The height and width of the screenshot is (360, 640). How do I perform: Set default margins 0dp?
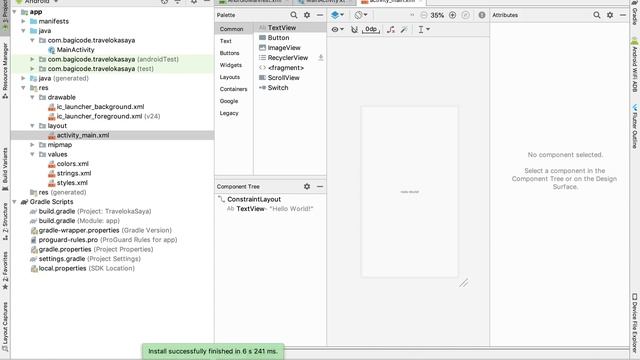(371, 29)
